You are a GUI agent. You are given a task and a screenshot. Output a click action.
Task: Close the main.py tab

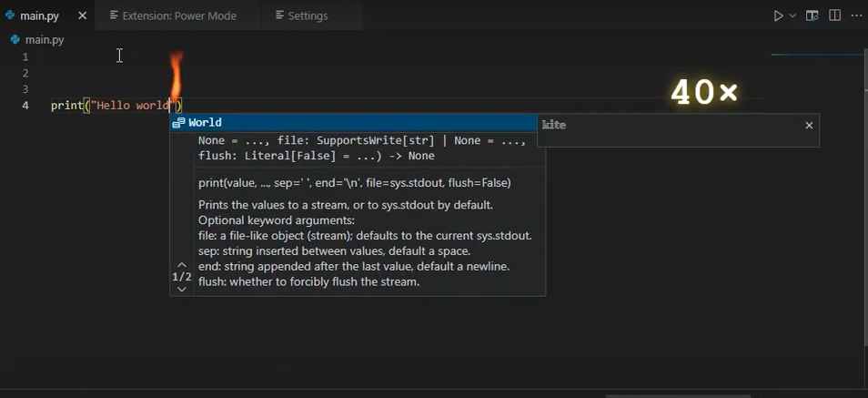point(83,15)
